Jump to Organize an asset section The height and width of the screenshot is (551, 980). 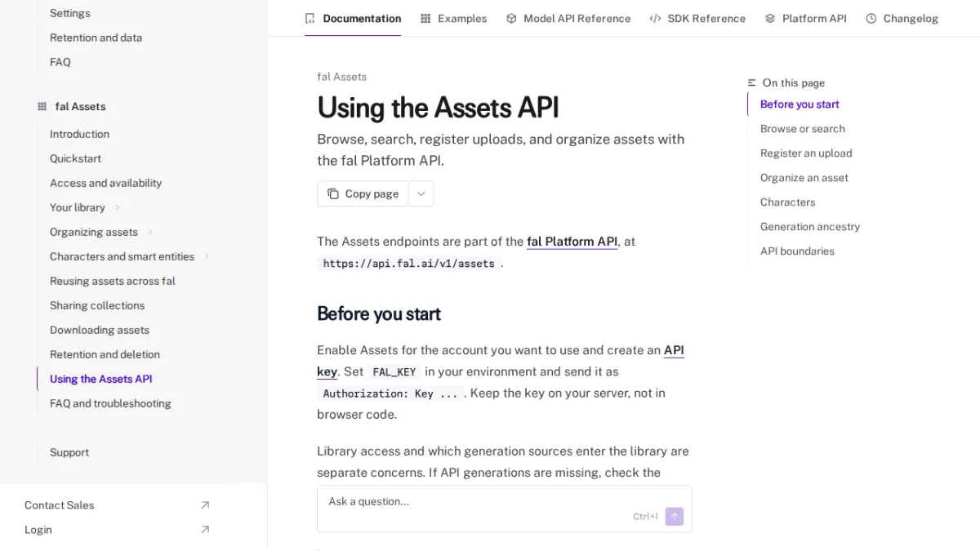click(804, 178)
